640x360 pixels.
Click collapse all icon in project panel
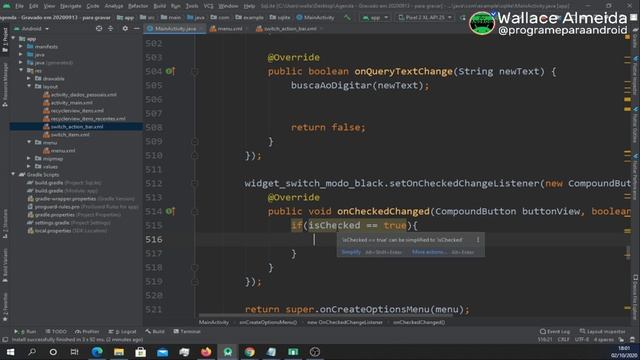pyautogui.click(x=111, y=29)
